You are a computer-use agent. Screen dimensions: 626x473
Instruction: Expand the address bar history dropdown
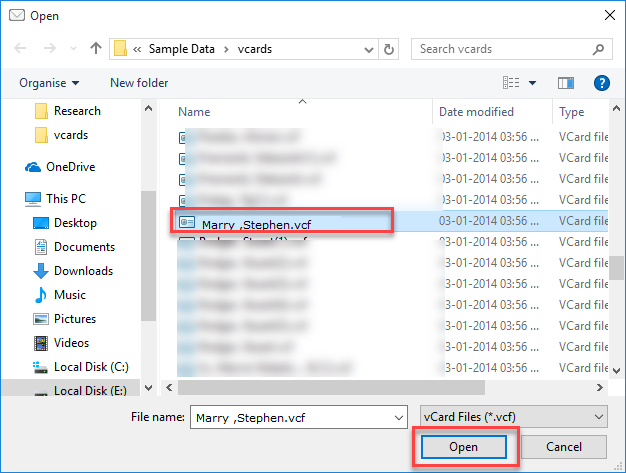click(x=369, y=49)
